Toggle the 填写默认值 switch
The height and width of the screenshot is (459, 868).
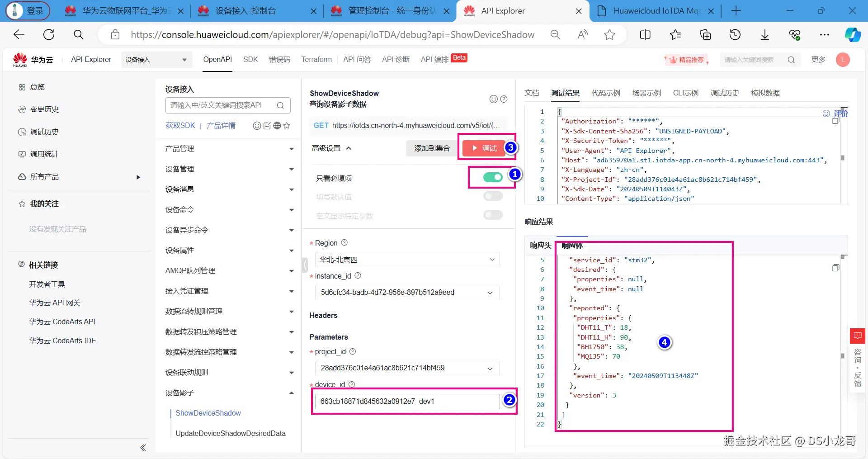point(493,196)
